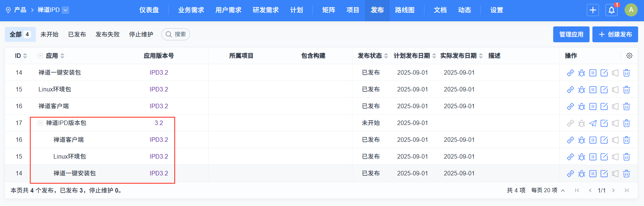This screenshot has width=644, height=206.
Task: Click the publish paper-plane icon for 禅道IPD版本包
Action: pyautogui.click(x=593, y=123)
